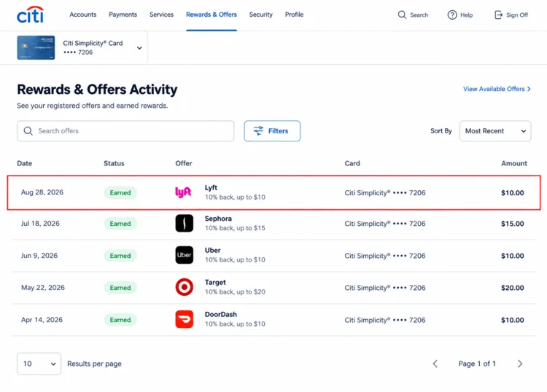547x392 pixels.
Task: Click the Search magnifier icon in header
Action: click(402, 15)
